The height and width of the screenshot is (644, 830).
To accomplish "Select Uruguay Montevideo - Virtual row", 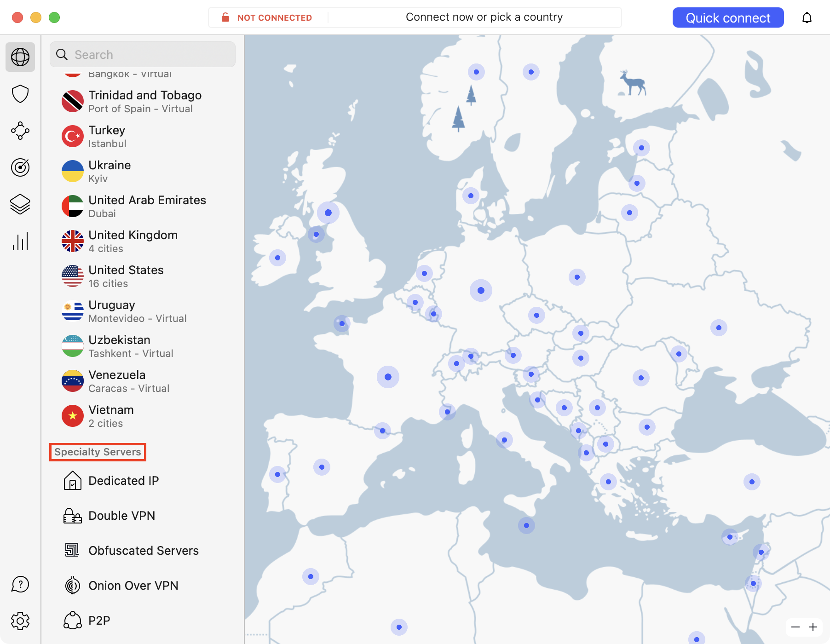I will click(143, 311).
